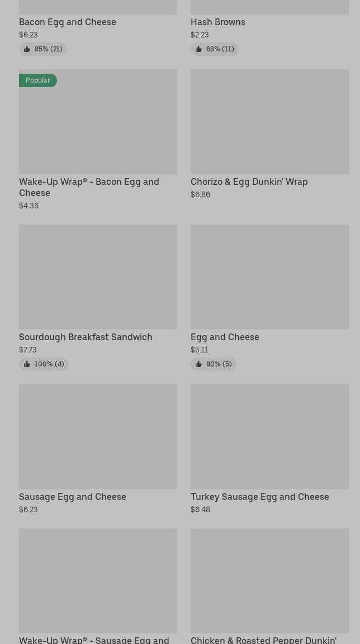360x644 pixels.
Task: Click the 63% (11) rating badge
Action: coord(215,49)
